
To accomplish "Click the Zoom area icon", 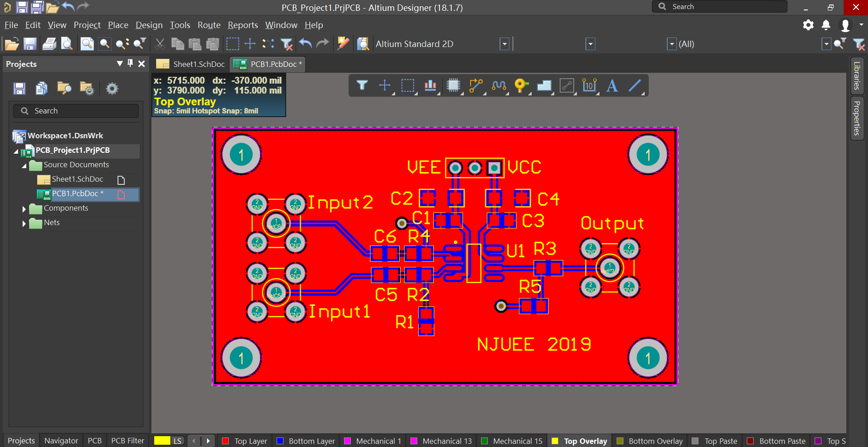I will click(x=105, y=44).
